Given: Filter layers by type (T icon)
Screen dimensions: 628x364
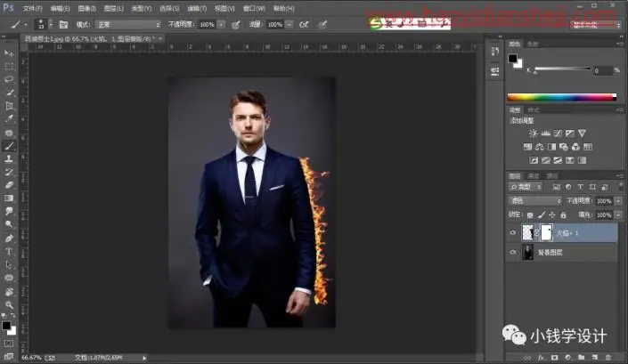Looking at the screenshot, I should pos(580,187).
